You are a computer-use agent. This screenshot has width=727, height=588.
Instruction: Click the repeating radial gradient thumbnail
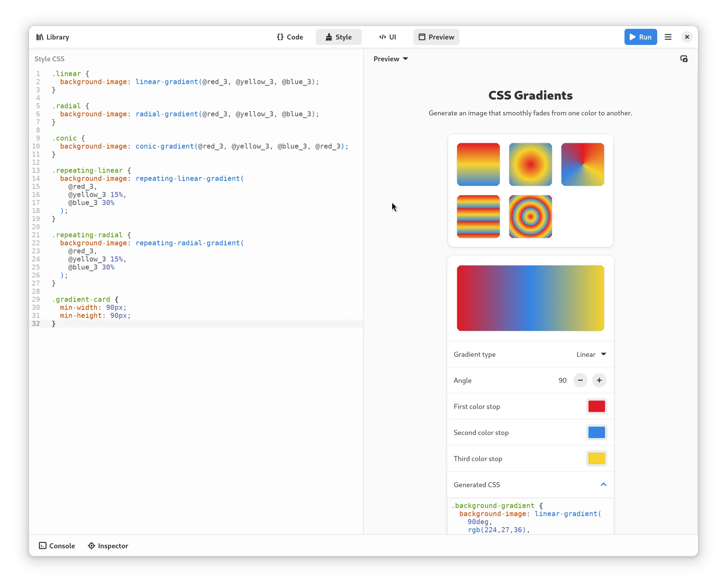coord(530,216)
